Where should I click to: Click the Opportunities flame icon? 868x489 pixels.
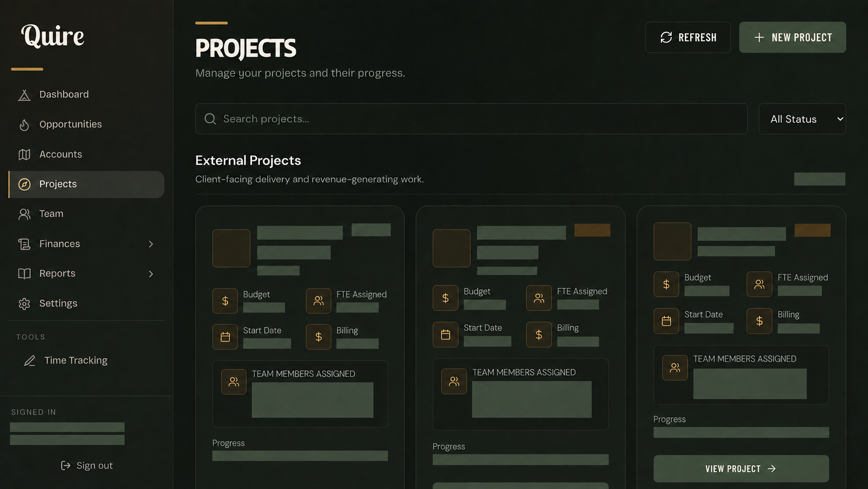[24, 125]
